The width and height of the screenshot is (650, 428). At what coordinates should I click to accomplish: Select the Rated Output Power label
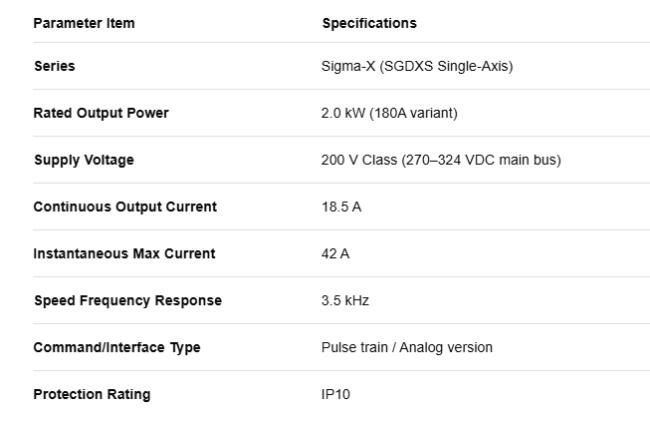[101, 113]
